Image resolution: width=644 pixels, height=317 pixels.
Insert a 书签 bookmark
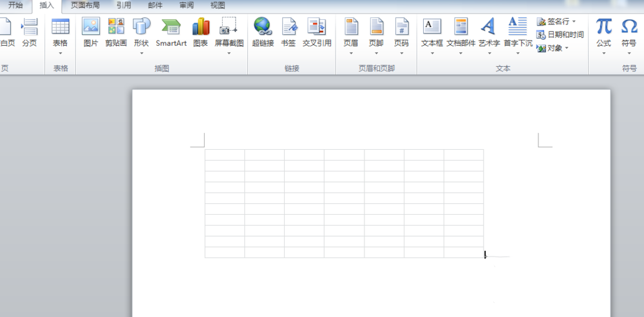(x=289, y=32)
